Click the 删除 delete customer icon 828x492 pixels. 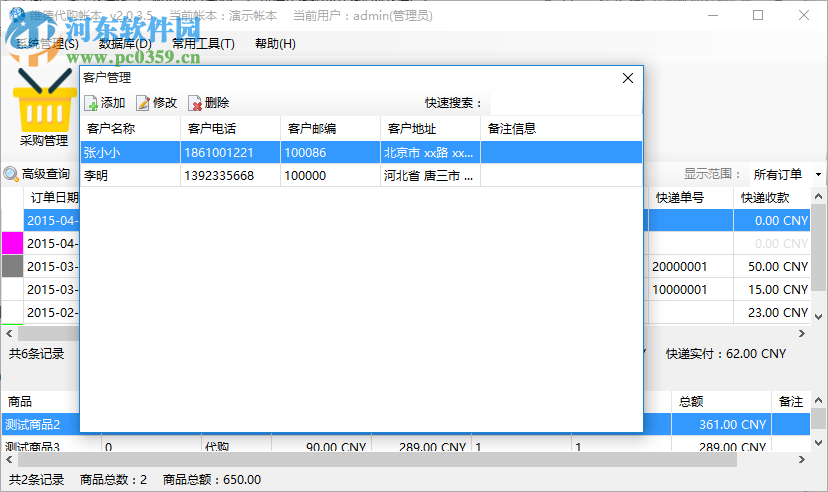[195, 103]
